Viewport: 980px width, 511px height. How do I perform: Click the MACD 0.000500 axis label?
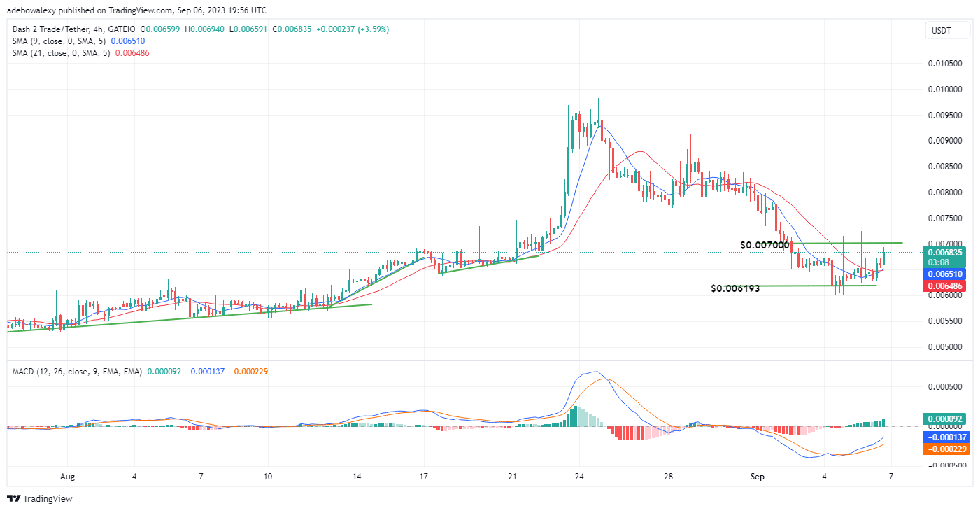pos(944,386)
